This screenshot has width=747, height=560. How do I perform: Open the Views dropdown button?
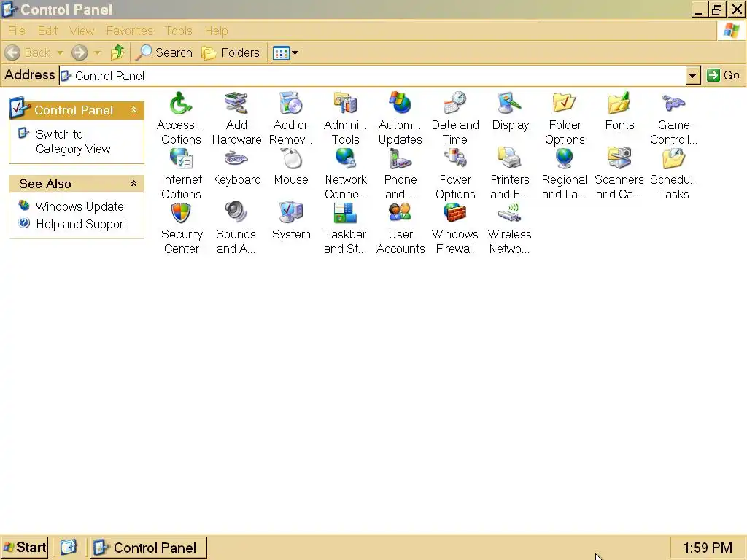(x=285, y=52)
